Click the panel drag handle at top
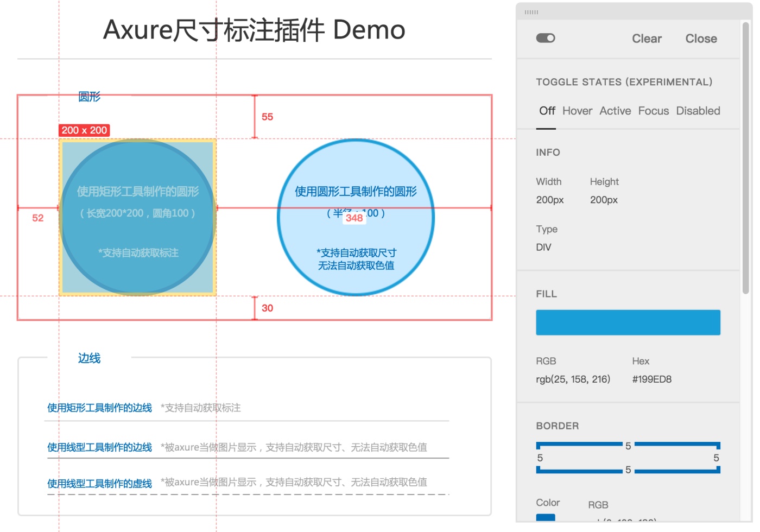This screenshot has width=760, height=532. point(530,11)
